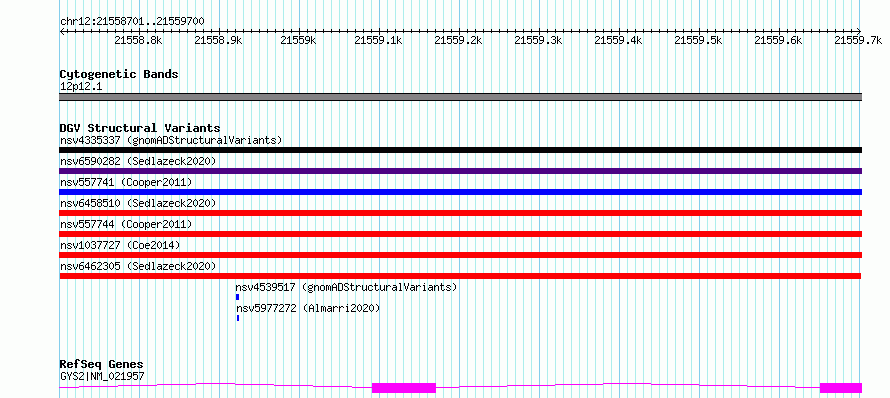This screenshot has height=398, width=890.
Task: Select the small blue nsv5977272 variant marker
Action: click(x=238, y=318)
